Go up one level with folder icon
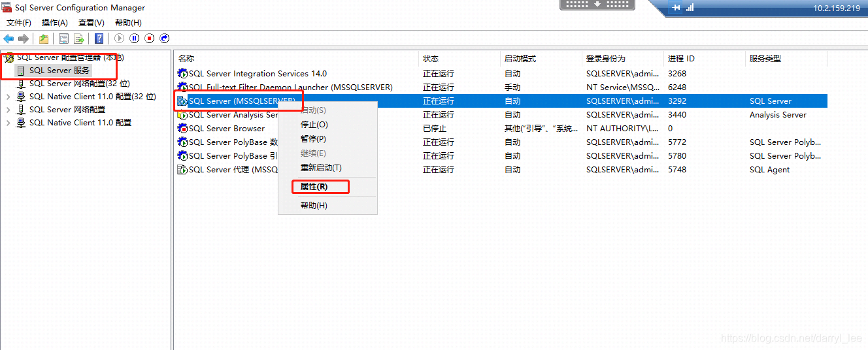The height and width of the screenshot is (350, 868). pyautogui.click(x=44, y=39)
